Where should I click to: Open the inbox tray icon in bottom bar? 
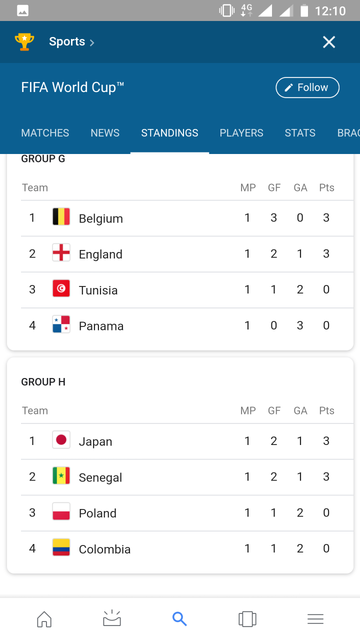tap(112, 618)
